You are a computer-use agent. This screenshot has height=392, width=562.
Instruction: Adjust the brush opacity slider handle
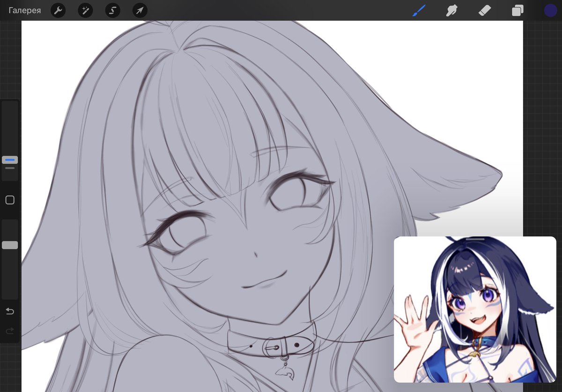(x=10, y=245)
